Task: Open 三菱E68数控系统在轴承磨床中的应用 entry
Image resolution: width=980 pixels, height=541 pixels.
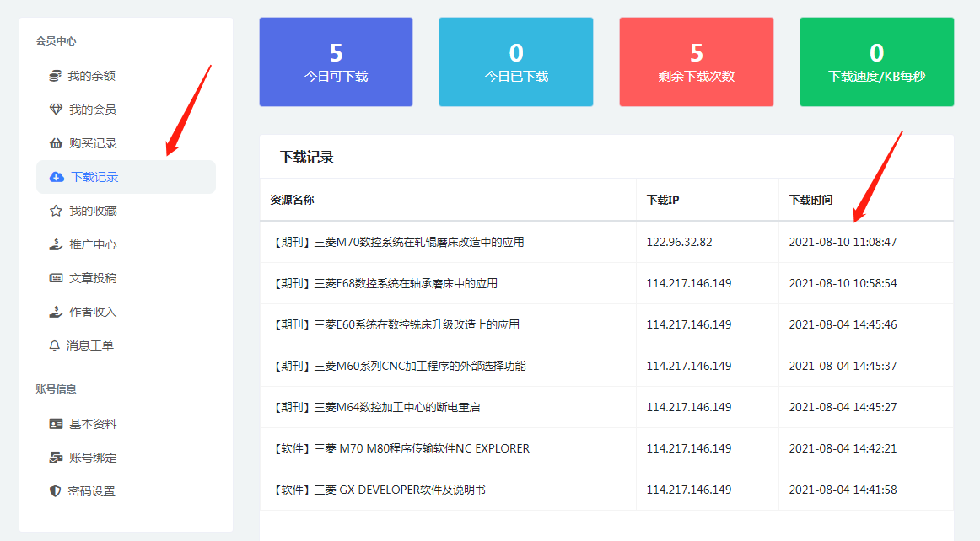Action: click(384, 283)
